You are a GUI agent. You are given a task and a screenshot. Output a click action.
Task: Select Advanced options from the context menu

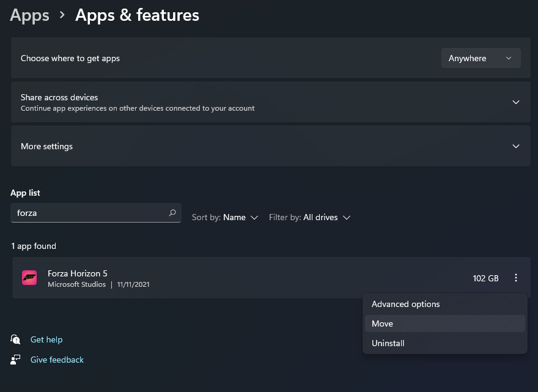(406, 304)
